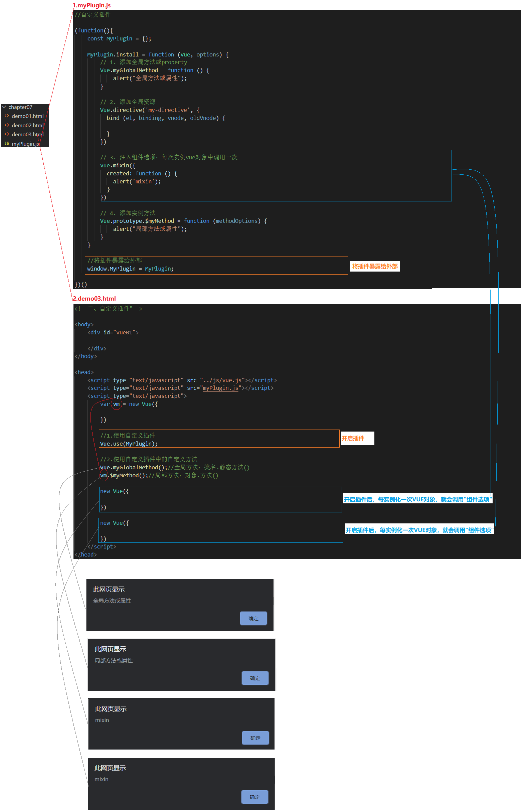The width and height of the screenshot is (521, 812).
Task: Click the demo03.html file type icon
Action: [x=6, y=134]
